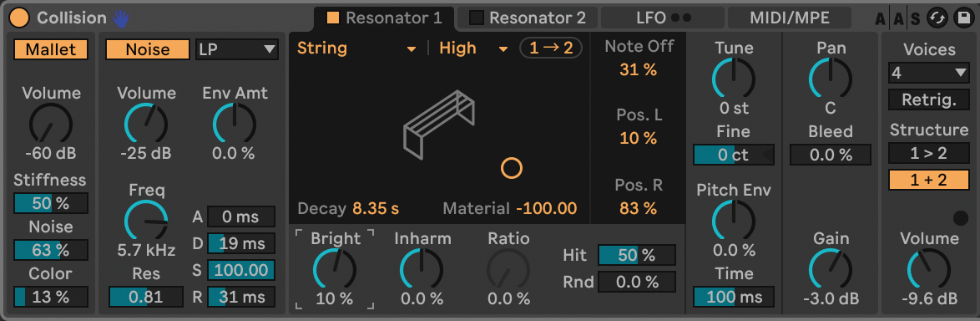980x321 pixels.
Task: Click the circular arrows swap icon
Action: (937, 18)
